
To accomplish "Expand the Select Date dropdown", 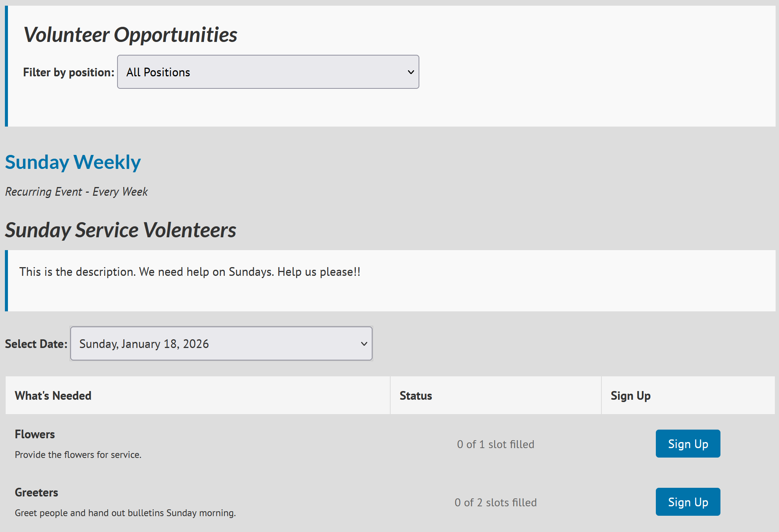I will click(x=221, y=343).
